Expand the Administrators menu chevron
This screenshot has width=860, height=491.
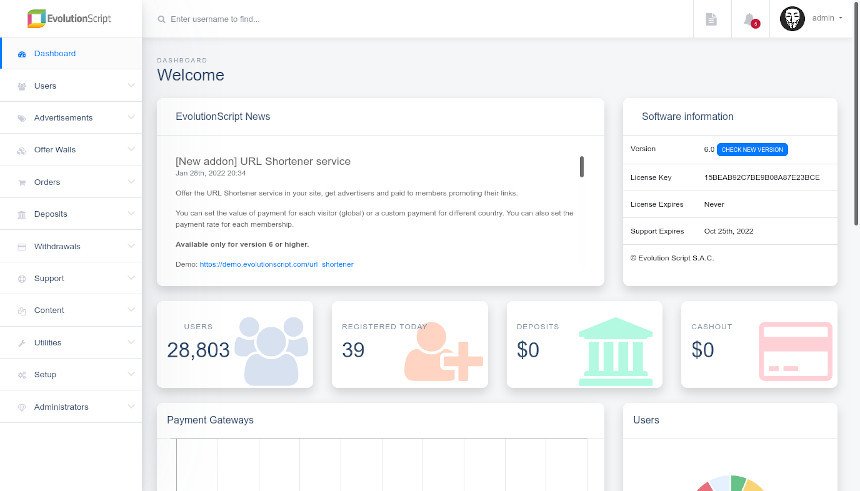(131, 406)
